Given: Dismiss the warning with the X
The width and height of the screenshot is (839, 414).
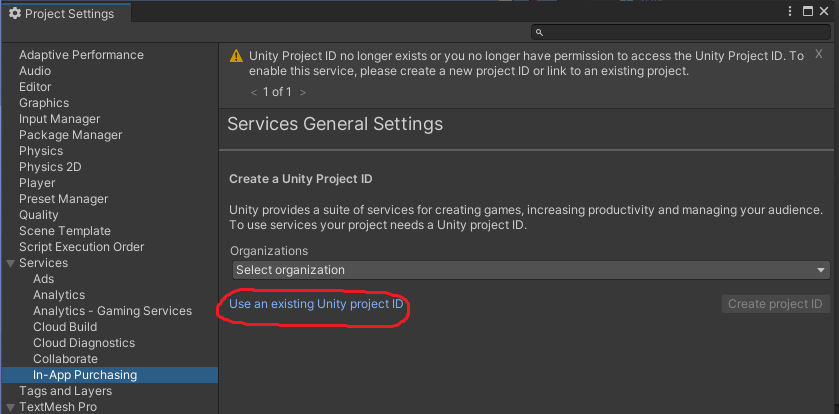Looking at the screenshot, I should pos(819,53).
